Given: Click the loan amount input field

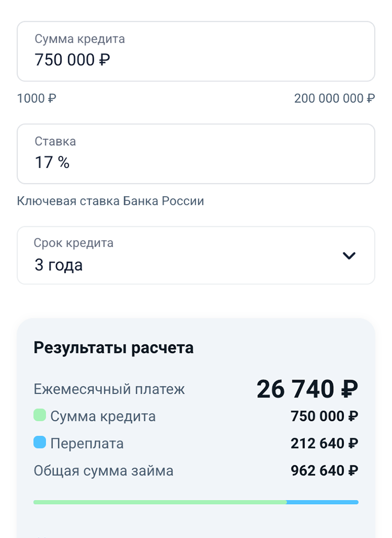Looking at the screenshot, I should pyautogui.click(x=195, y=52).
